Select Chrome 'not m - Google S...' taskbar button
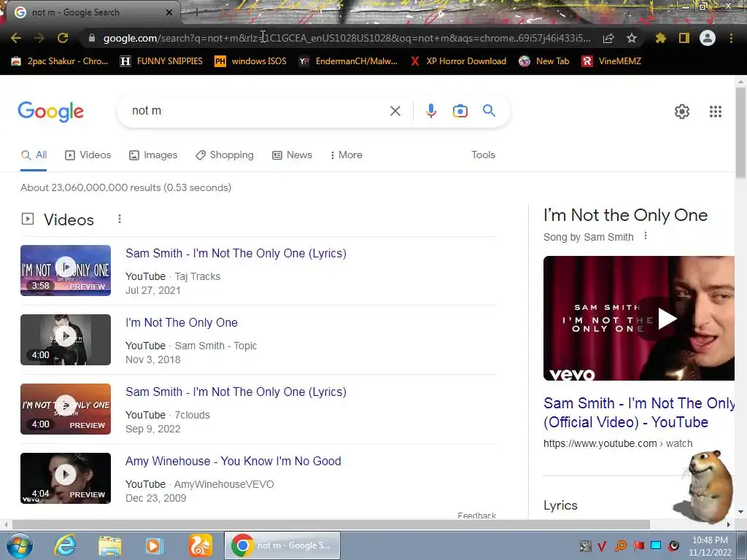The width and height of the screenshot is (747, 560). pyautogui.click(x=282, y=545)
